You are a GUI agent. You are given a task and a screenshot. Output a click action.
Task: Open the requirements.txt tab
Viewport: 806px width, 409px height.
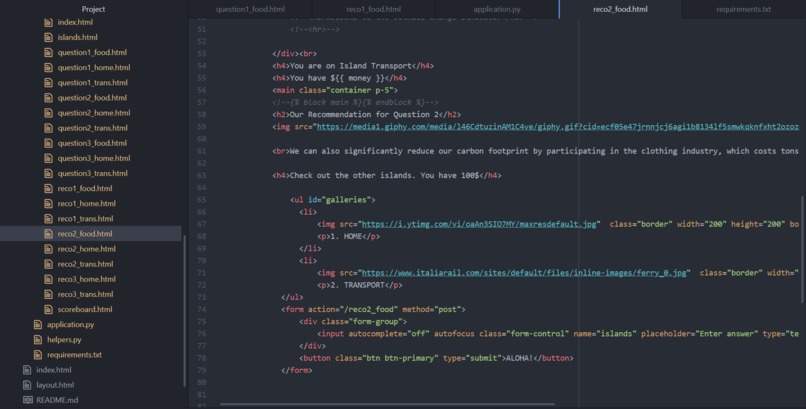click(x=743, y=9)
